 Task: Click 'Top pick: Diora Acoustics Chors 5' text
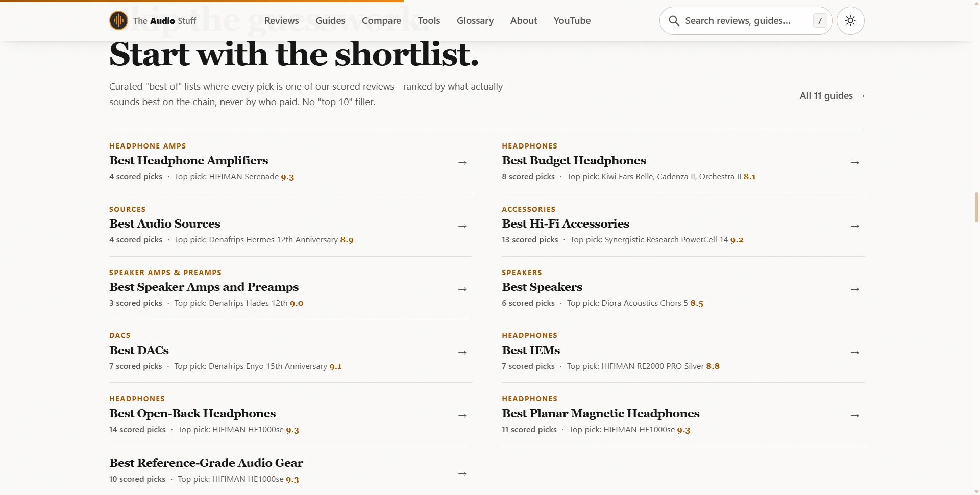tap(627, 303)
